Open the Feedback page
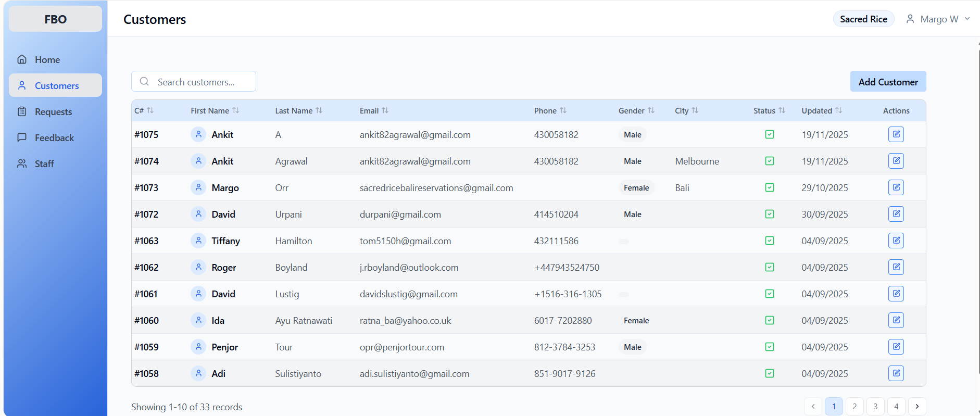This screenshot has height=416, width=980. tap(55, 137)
